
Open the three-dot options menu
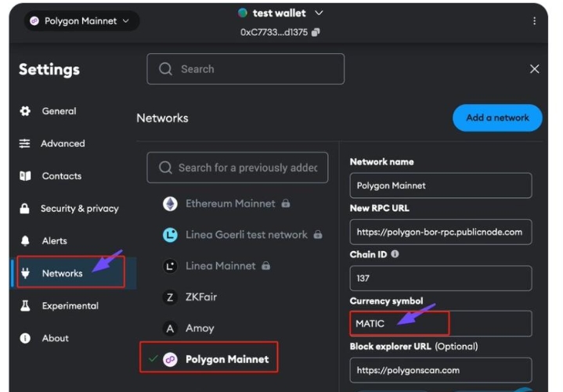535,21
